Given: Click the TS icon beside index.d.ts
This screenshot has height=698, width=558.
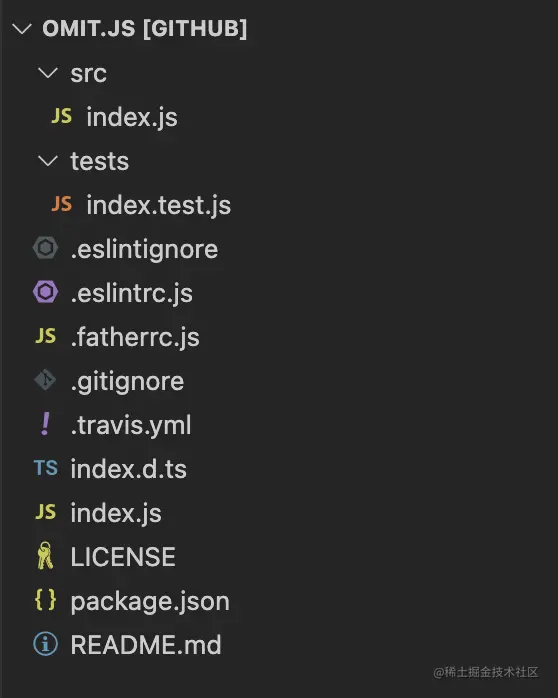Looking at the screenshot, I should pos(45,468).
